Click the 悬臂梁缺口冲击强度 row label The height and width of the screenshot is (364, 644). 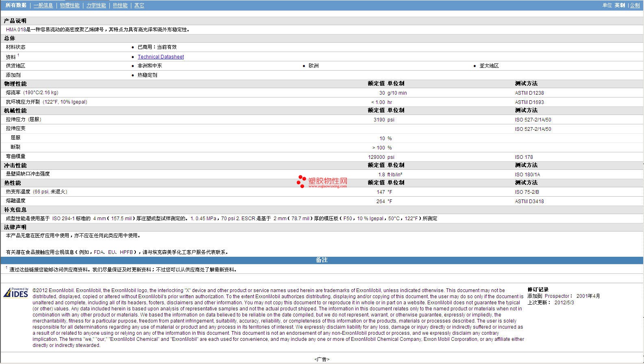point(28,174)
